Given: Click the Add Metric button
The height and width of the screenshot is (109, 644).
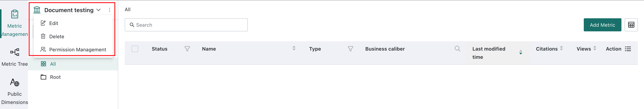Looking at the screenshot, I should (x=602, y=25).
